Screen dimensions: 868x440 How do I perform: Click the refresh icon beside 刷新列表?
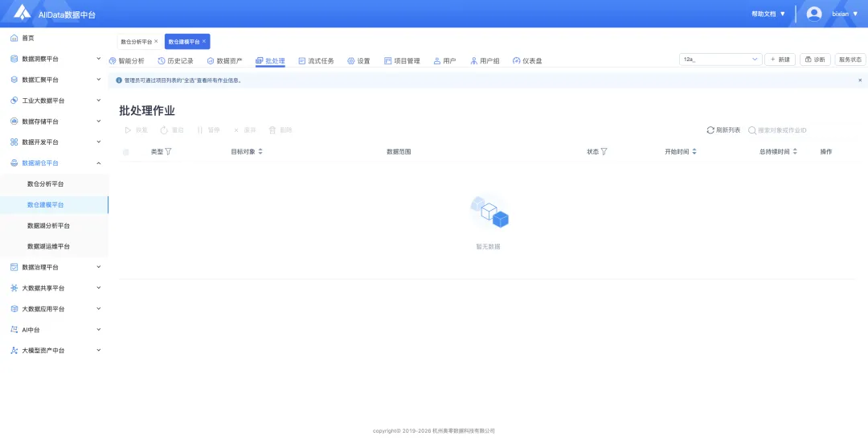point(710,130)
